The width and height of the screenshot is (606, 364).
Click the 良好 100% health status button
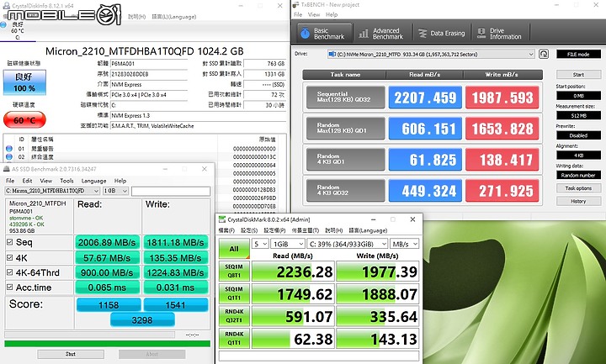[x=24, y=82]
